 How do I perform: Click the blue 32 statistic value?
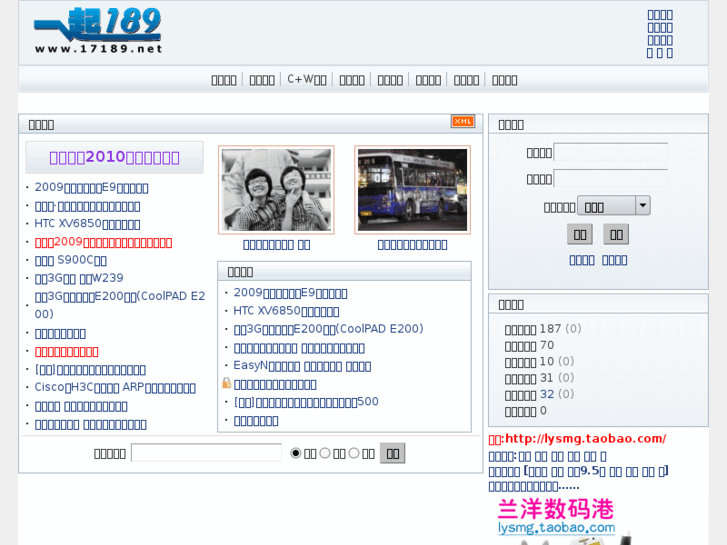pyautogui.click(x=547, y=394)
